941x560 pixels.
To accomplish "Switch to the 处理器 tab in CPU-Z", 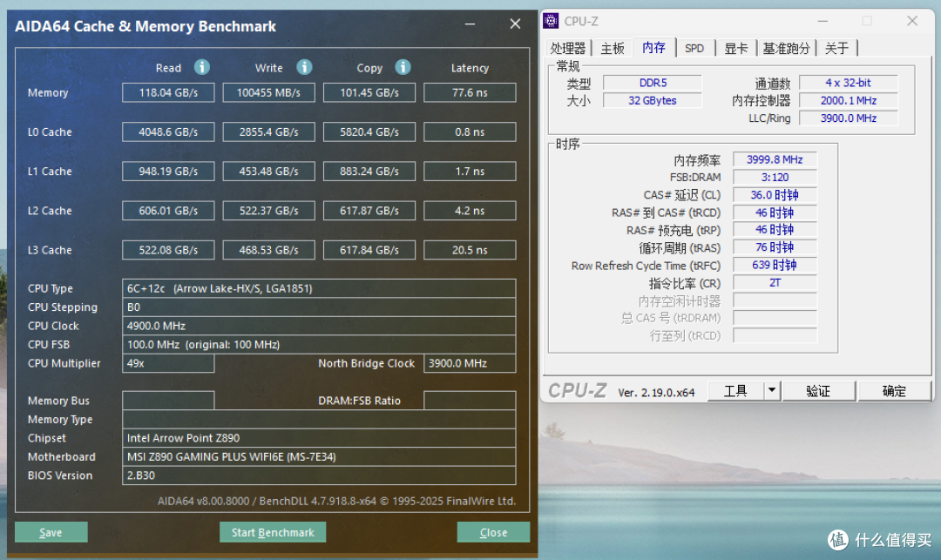I will point(568,48).
